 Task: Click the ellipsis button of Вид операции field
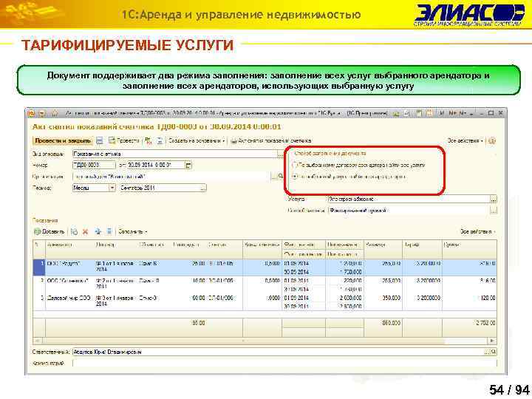click(x=280, y=154)
